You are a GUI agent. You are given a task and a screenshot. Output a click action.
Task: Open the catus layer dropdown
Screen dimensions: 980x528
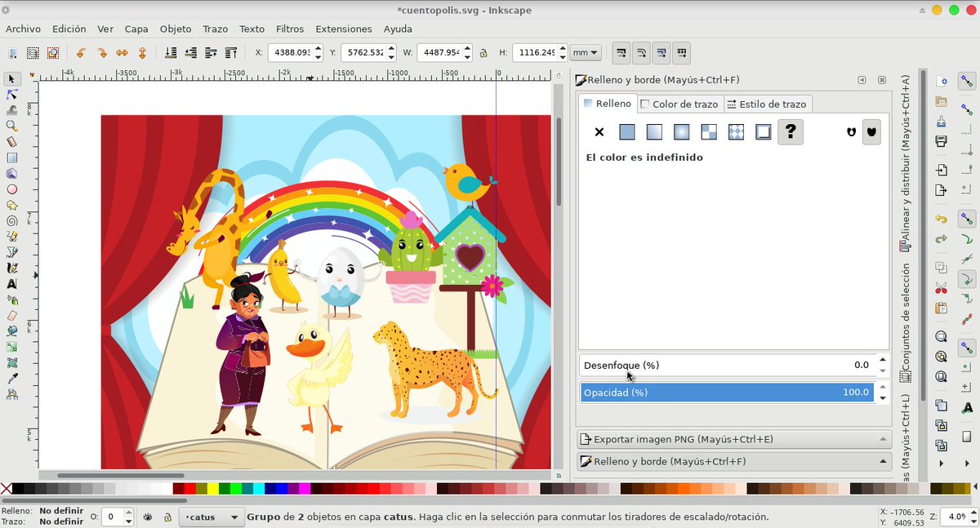click(212, 517)
